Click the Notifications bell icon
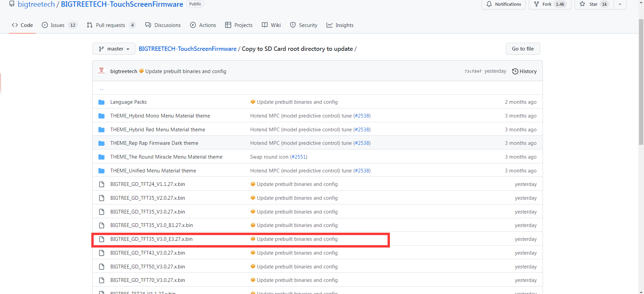 click(x=489, y=4)
